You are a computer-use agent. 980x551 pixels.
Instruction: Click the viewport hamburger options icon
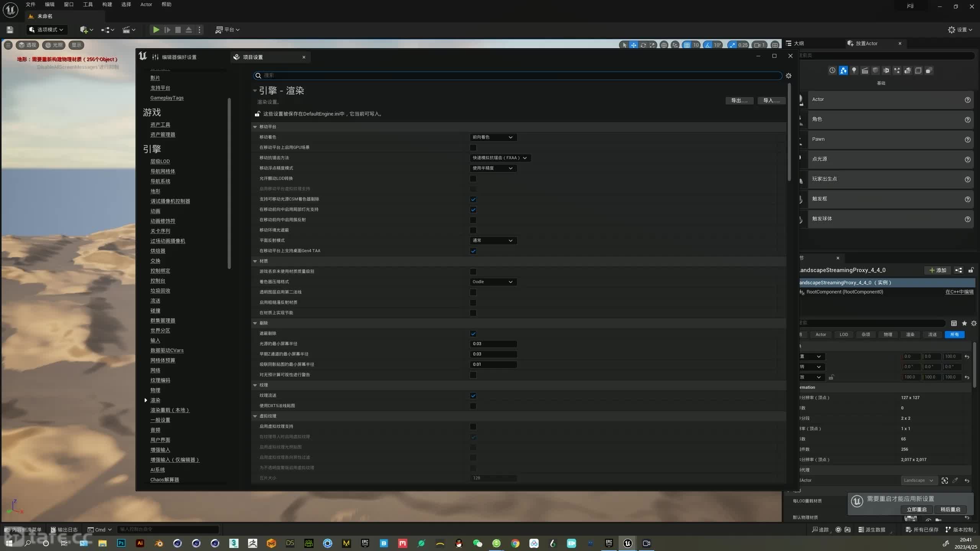tap(8, 45)
